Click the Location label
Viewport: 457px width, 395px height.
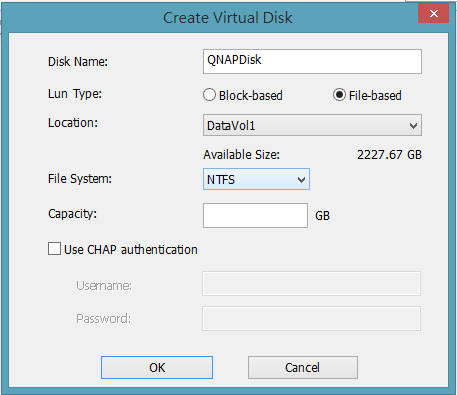(73, 123)
